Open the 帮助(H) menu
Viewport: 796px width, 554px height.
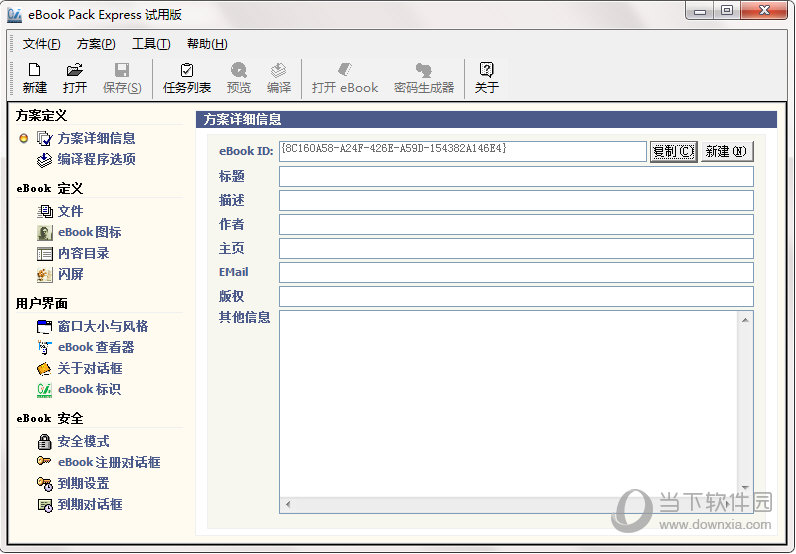coord(207,44)
